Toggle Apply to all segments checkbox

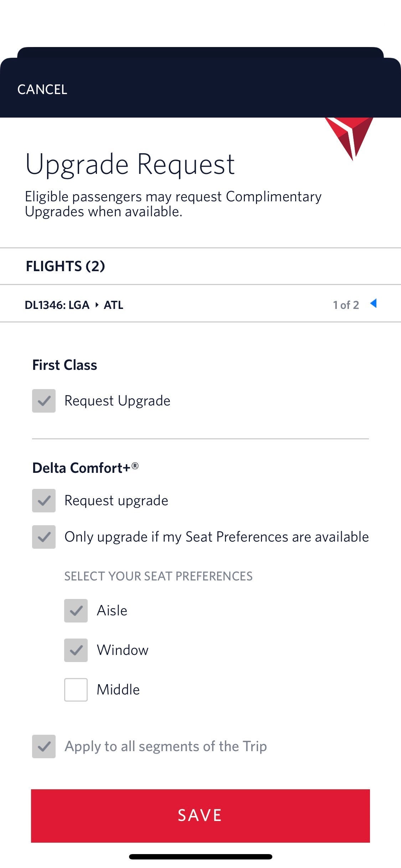44,746
